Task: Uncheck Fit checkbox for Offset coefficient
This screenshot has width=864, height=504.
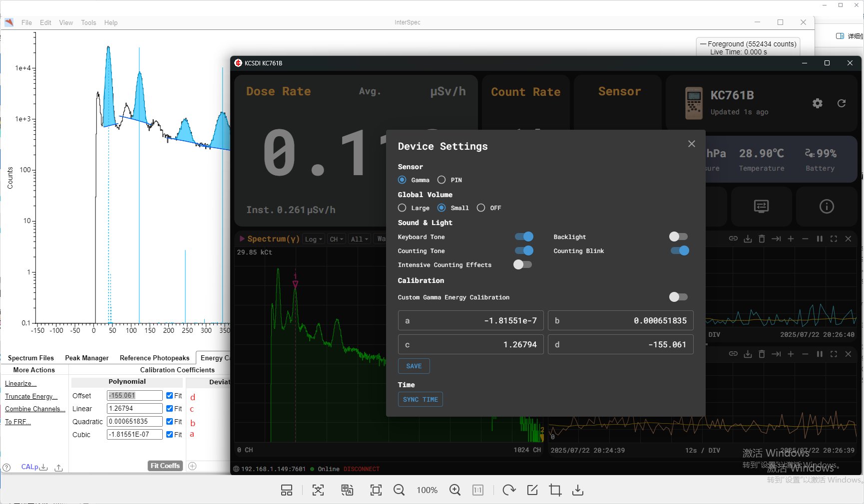Action: point(170,395)
